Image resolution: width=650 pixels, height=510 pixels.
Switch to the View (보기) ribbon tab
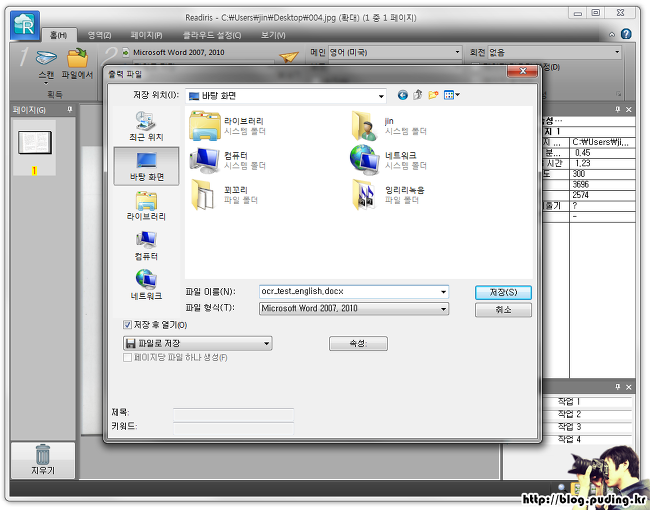[x=273, y=35]
